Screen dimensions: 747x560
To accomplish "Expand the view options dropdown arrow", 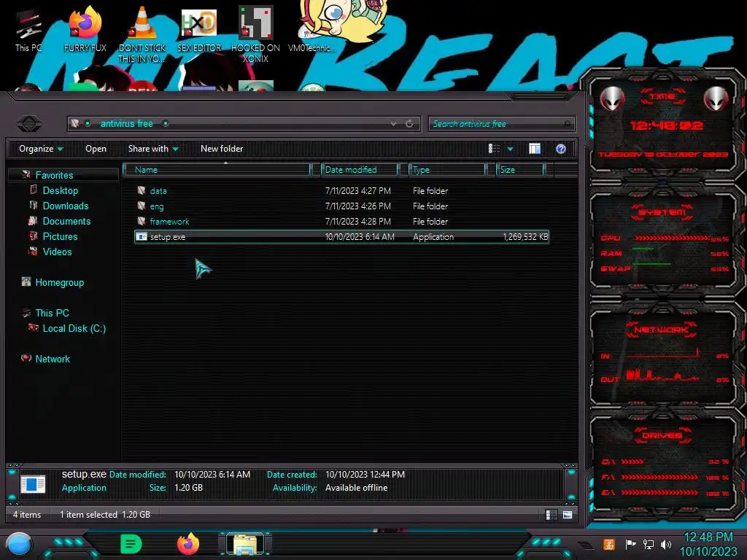I will point(510,149).
